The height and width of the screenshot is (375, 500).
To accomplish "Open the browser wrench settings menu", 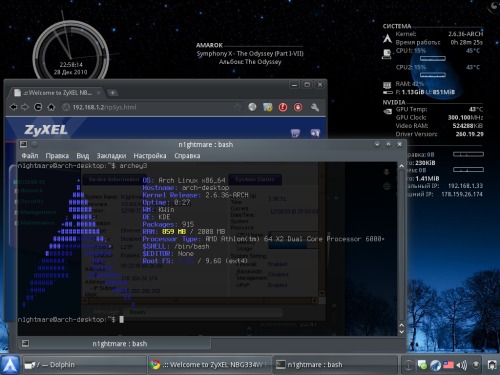I will [315, 107].
